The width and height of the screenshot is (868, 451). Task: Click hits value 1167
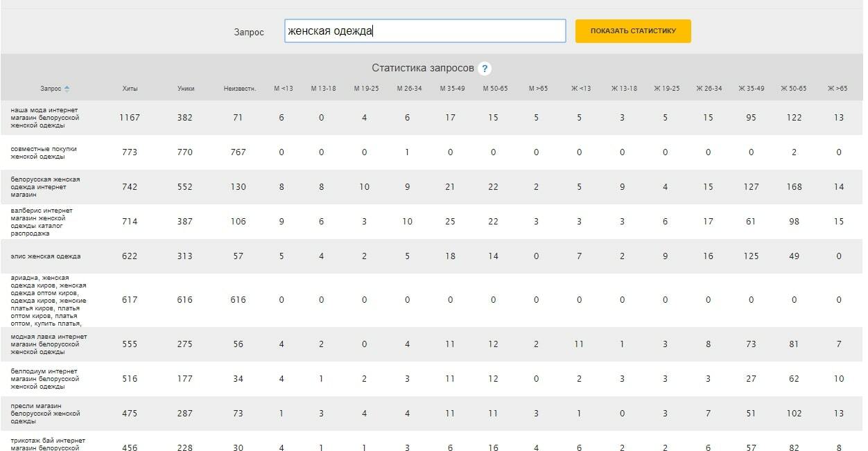coord(130,118)
